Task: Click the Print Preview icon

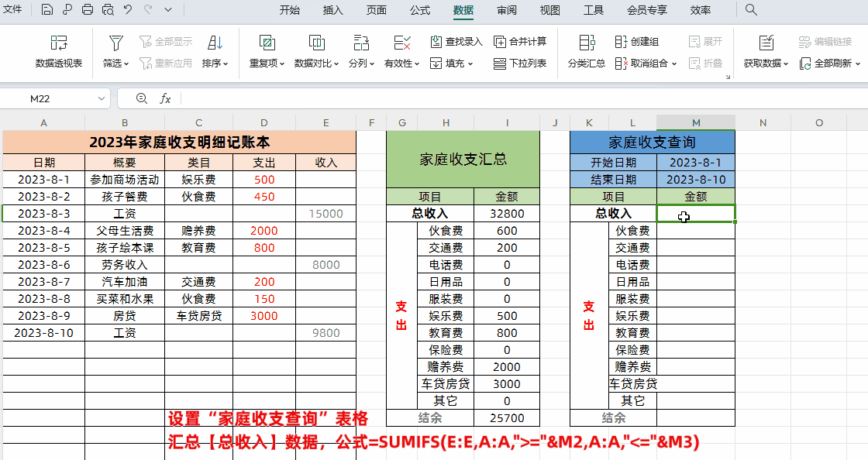Action: pos(108,9)
